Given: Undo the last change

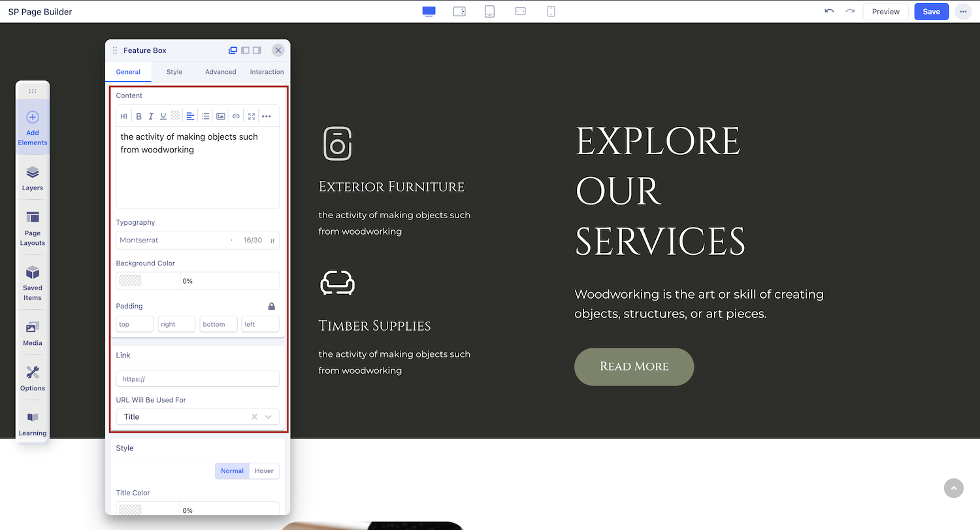Looking at the screenshot, I should (x=829, y=12).
